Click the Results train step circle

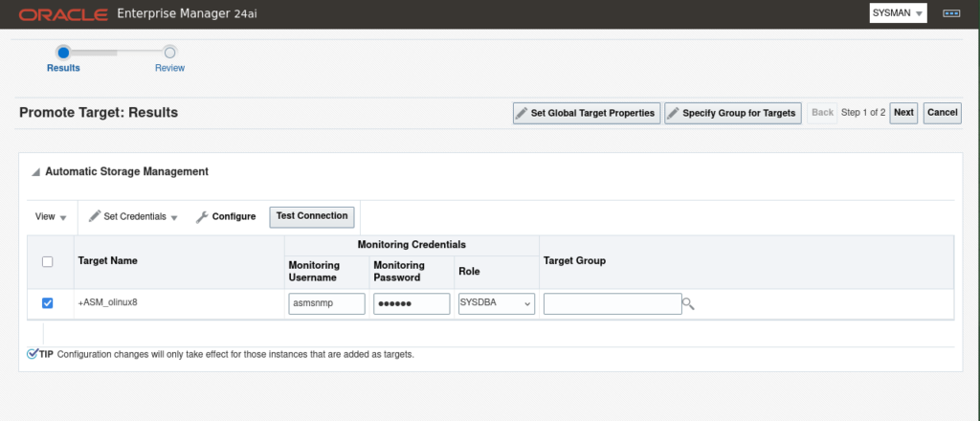point(63,52)
